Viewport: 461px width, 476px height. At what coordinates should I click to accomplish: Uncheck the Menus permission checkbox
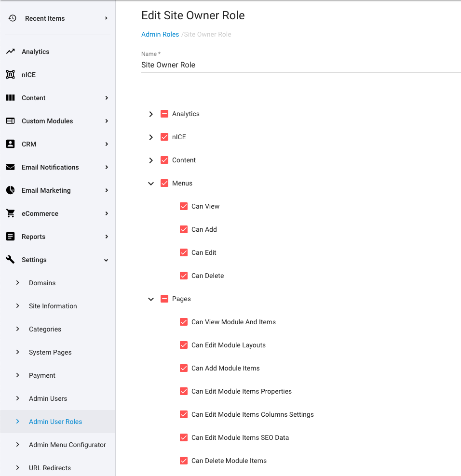[164, 183]
